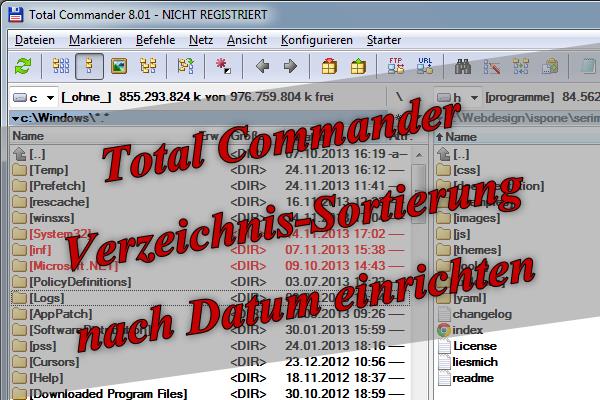Open the Starter menu
The image size is (600, 400).
[x=384, y=40]
